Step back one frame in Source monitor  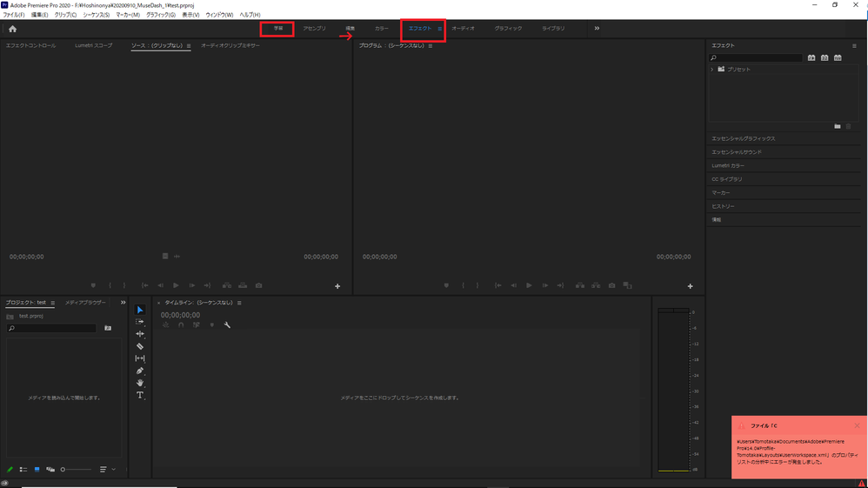(x=161, y=286)
